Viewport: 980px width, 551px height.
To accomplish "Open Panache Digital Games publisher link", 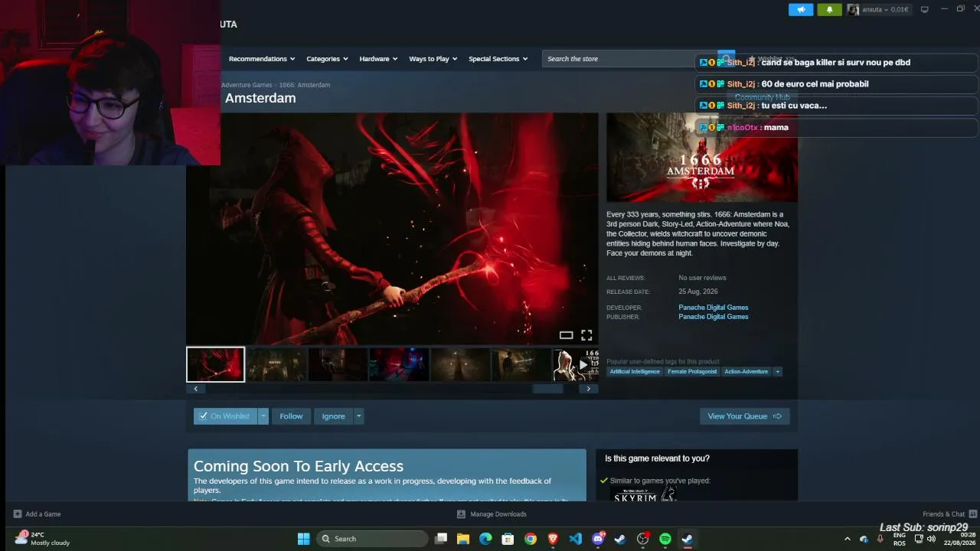I will click(714, 317).
